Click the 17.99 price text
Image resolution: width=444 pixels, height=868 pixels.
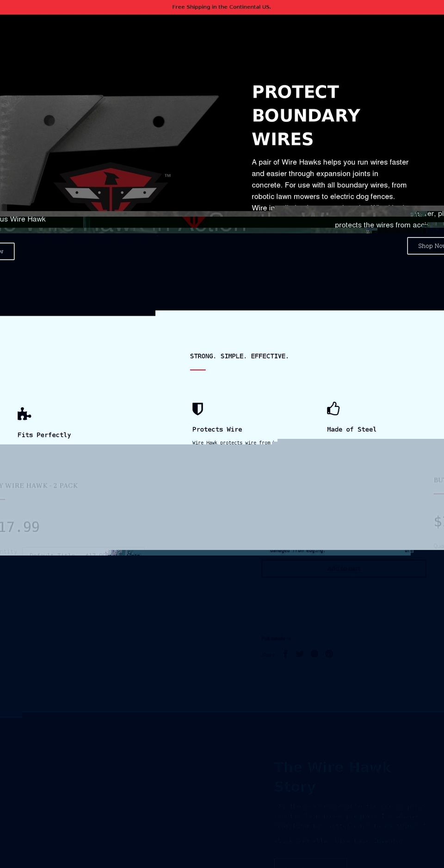19,527
